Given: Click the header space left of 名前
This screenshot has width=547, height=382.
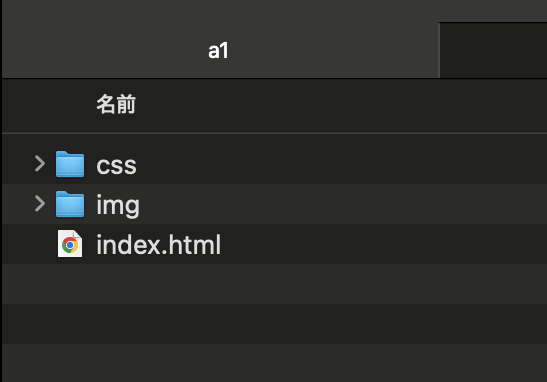Looking at the screenshot, I should click(49, 105).
